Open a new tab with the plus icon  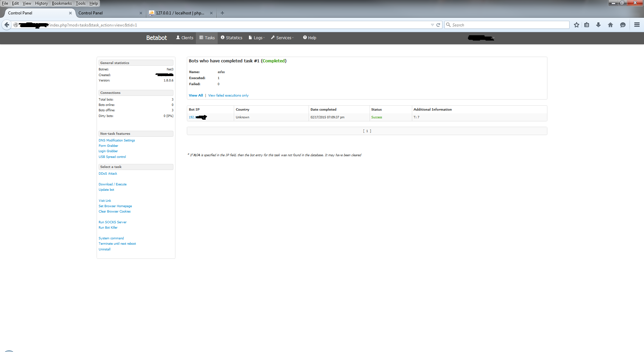222,13
